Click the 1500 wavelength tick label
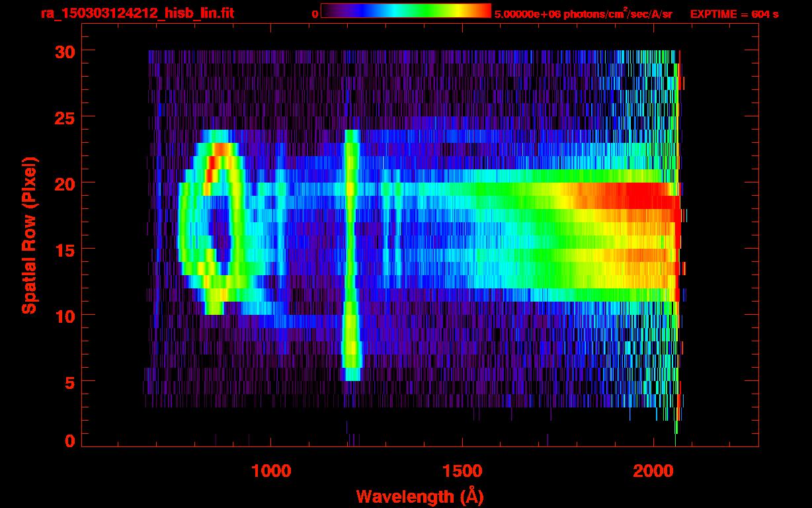 click(462, 470)
